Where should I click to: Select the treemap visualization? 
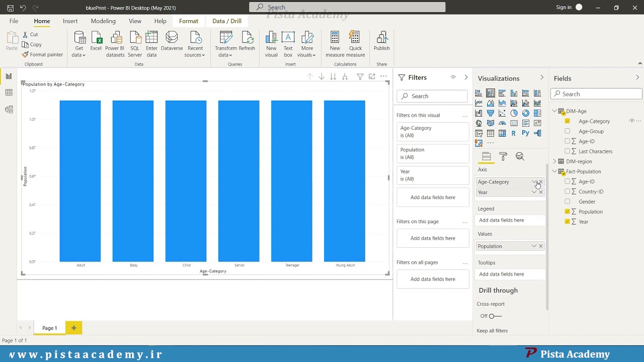(537, 113)
